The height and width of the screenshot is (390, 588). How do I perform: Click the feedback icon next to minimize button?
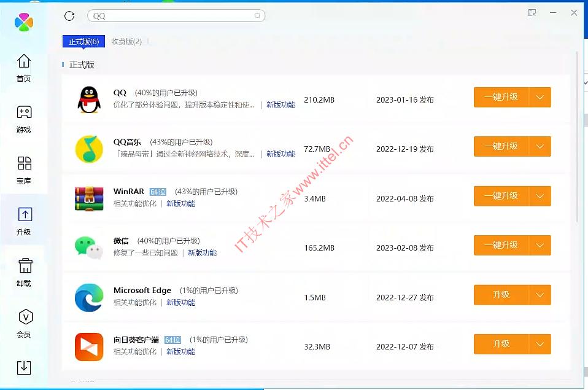532,13
